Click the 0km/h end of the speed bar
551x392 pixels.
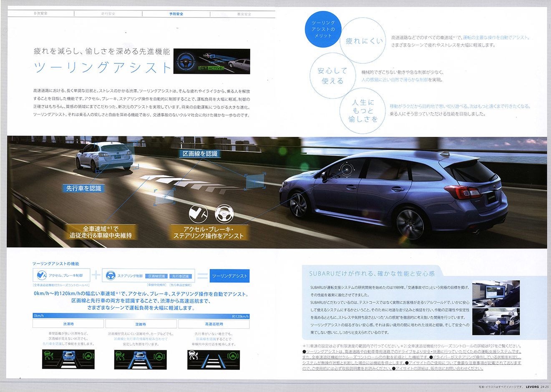(39, 316)
